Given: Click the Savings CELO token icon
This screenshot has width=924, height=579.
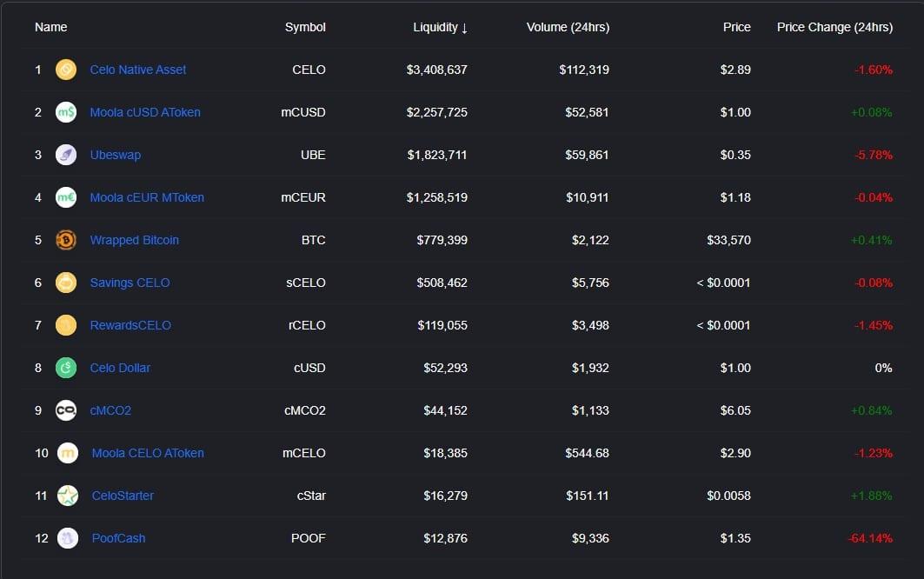Looking at the screenshot, I should (66, 283).
